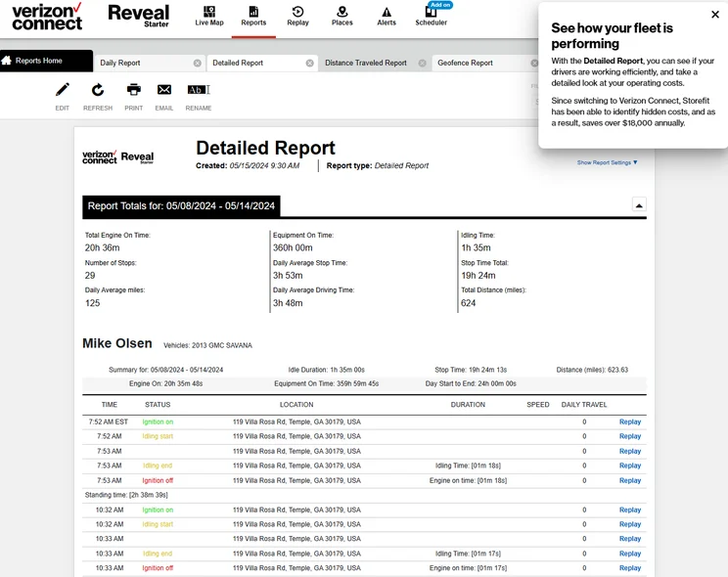
Task: Click Equipment On Time value 360h 00m
Action: 293,247
